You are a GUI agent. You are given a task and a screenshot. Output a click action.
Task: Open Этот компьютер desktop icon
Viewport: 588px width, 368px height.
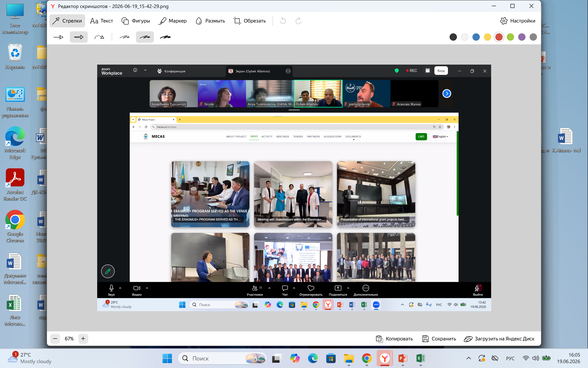pos(15,18)
